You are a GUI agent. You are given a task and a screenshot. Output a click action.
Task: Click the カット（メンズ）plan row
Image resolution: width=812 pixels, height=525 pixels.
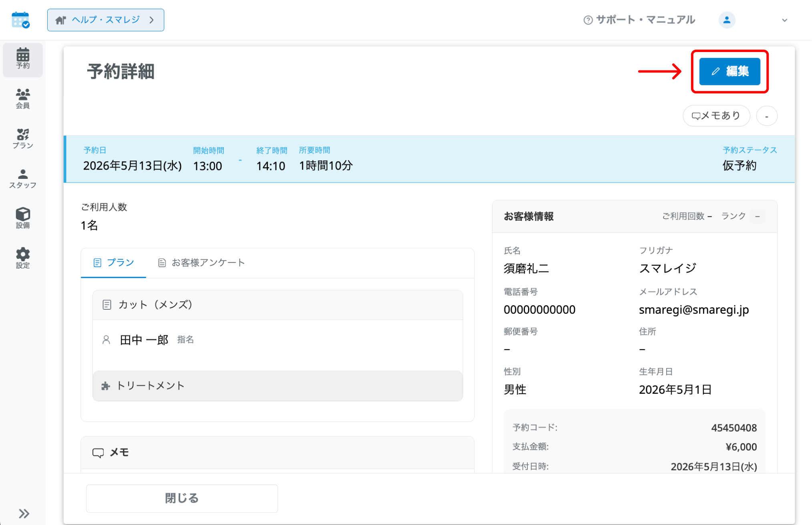(x=277, y=305)
